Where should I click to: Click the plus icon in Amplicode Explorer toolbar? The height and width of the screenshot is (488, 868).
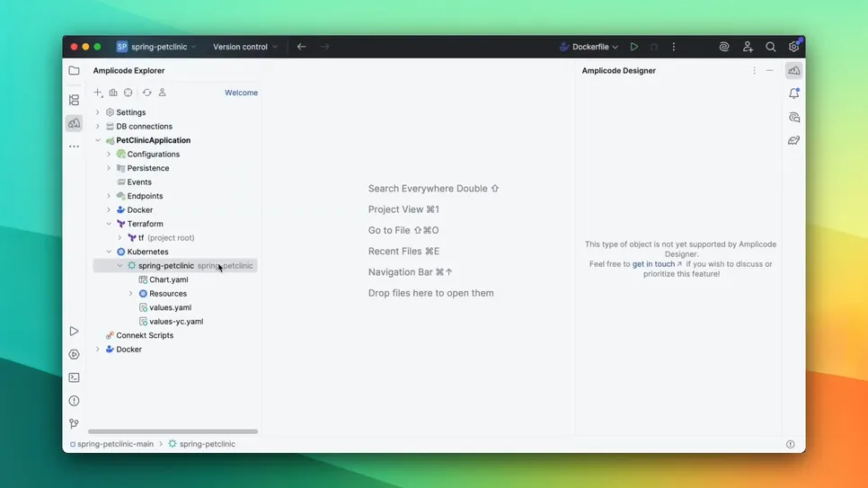tap(98, 93)
